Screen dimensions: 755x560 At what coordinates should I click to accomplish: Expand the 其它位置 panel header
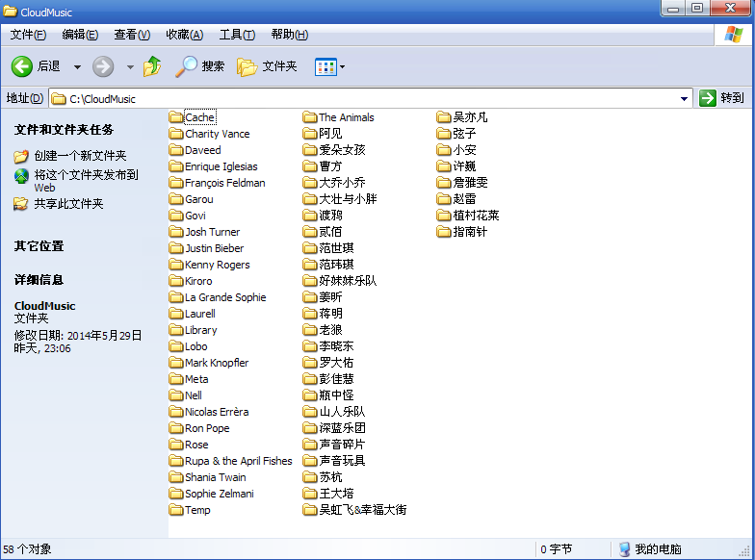39,246
